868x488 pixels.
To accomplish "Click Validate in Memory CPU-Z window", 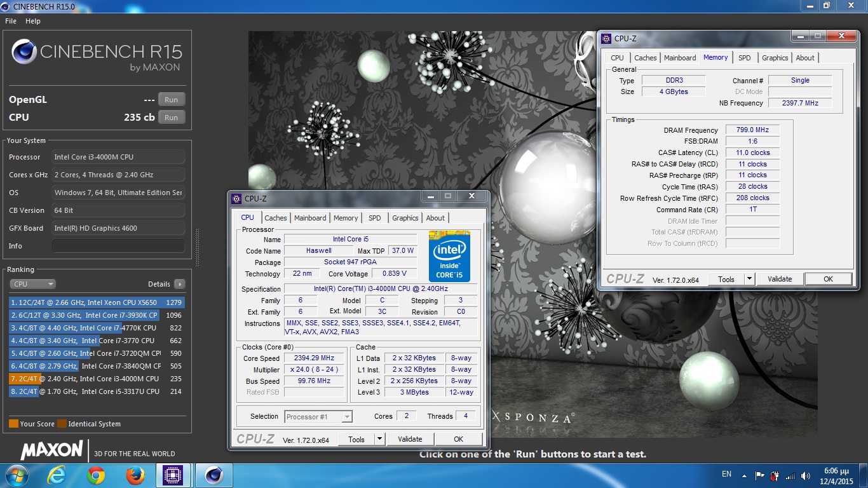I will click(780, 279).
